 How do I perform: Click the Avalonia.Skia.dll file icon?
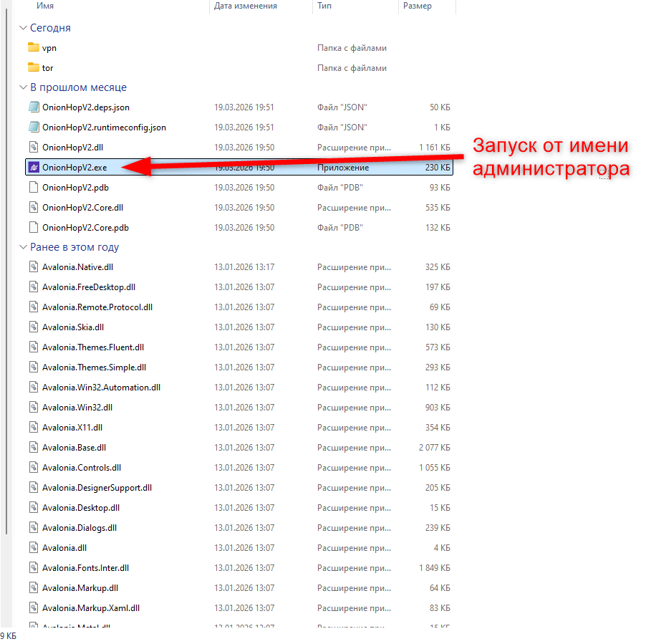click(34, 327)
